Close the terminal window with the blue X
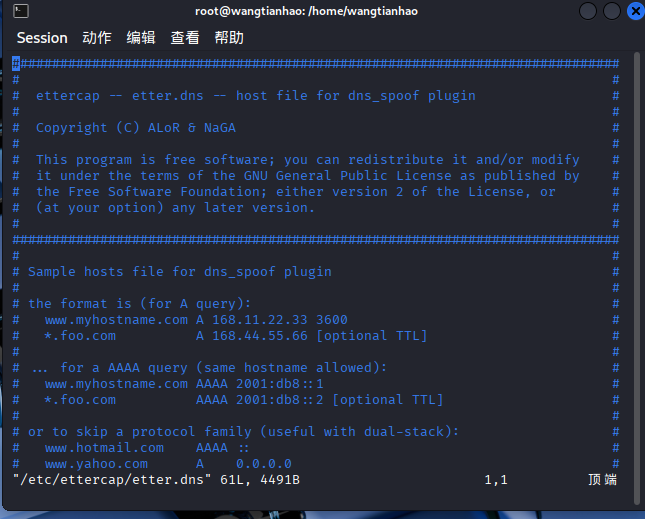This screenshot has width=645, height=519. 636,11
